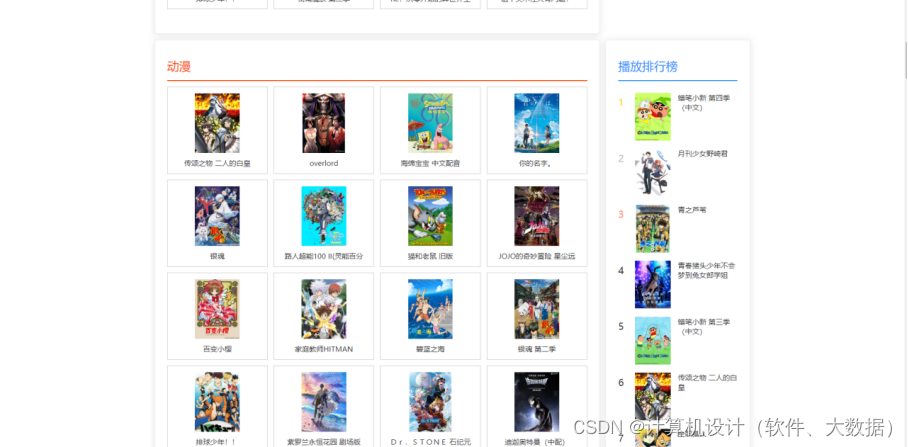This screenshot has width=908, height=447.
Task: Open the 碧蓝之海 poster image
Action: coord(430,309)
